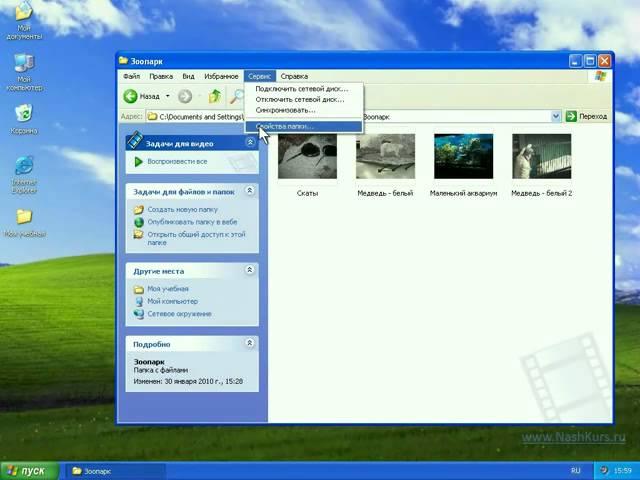Open the Back button history dropdown arrow
Viewport: 640px width, 480px height.
pos(167,97)
